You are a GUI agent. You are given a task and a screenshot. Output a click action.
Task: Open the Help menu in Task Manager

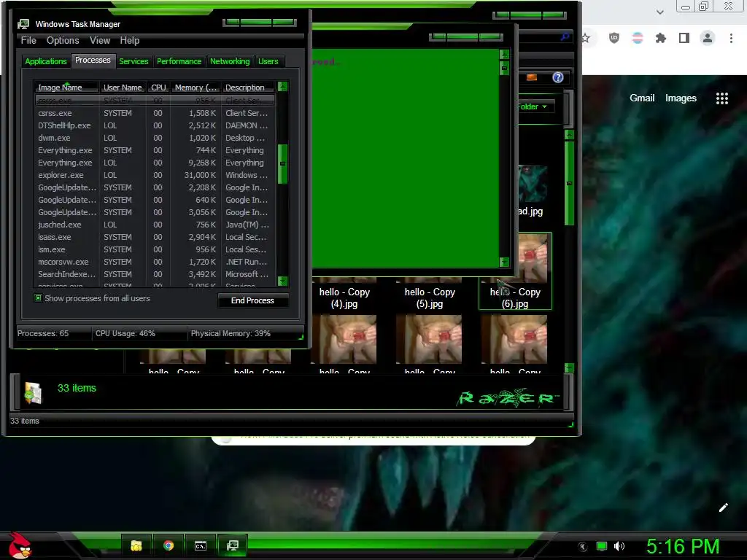click(130, 41)
